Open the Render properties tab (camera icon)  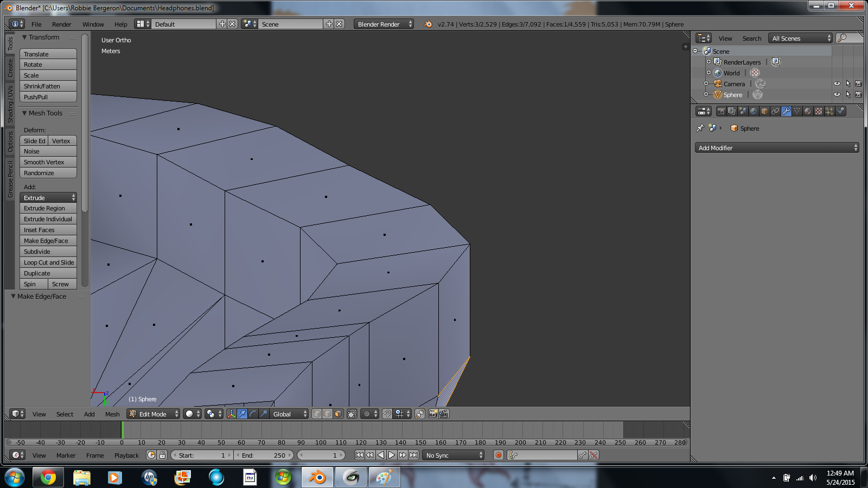pyautogui.click(x=721, y=111)
